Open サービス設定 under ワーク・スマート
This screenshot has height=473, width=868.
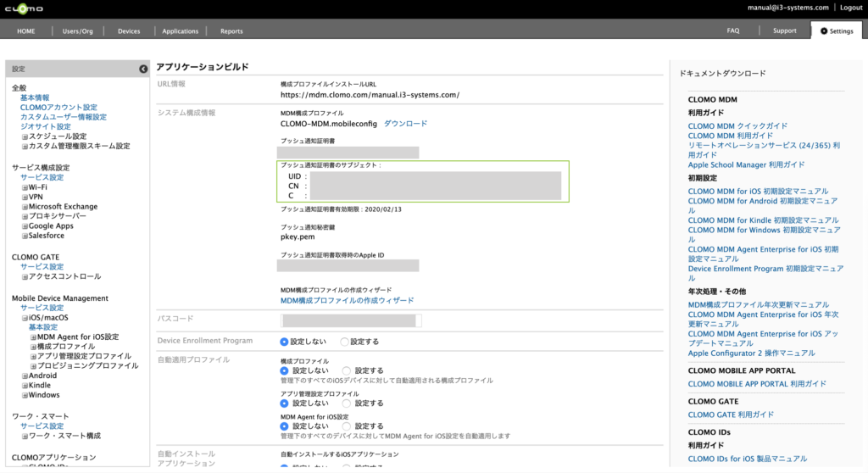pos(42,426)
